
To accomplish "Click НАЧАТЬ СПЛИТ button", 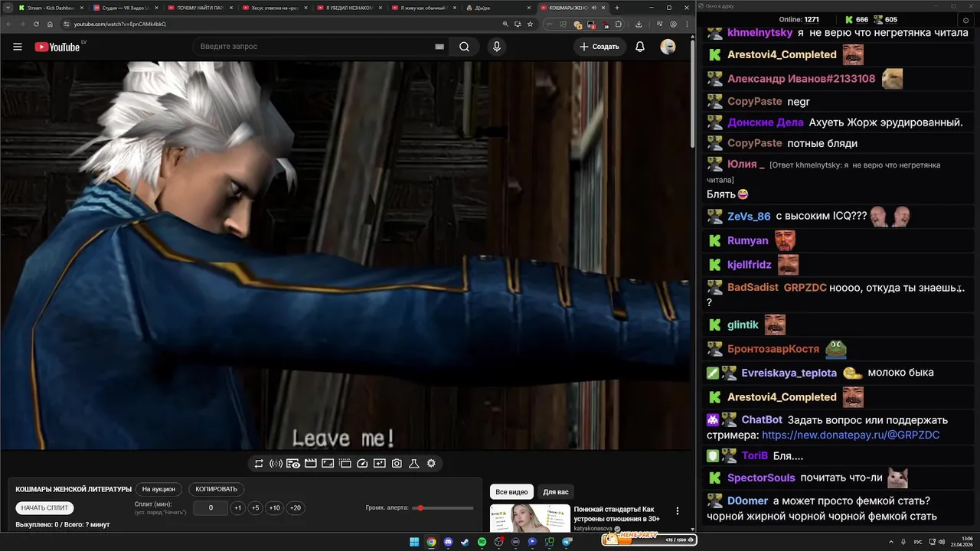I will click(x=44, y=507).
